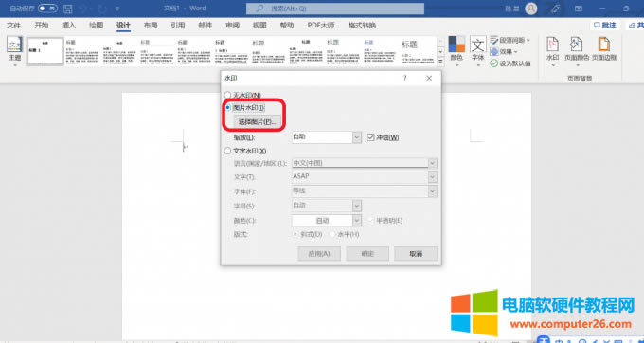
Task: Uncheck the 冲蚀 washout checkbox
Action: (370, 137)
